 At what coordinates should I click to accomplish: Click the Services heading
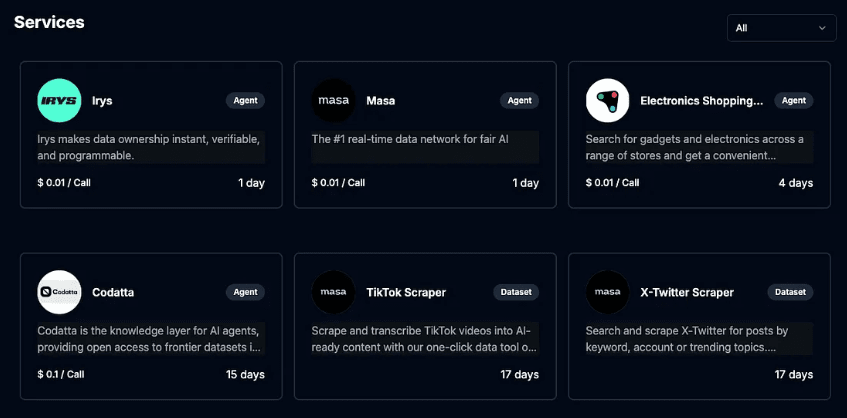(x=49, y=23)
